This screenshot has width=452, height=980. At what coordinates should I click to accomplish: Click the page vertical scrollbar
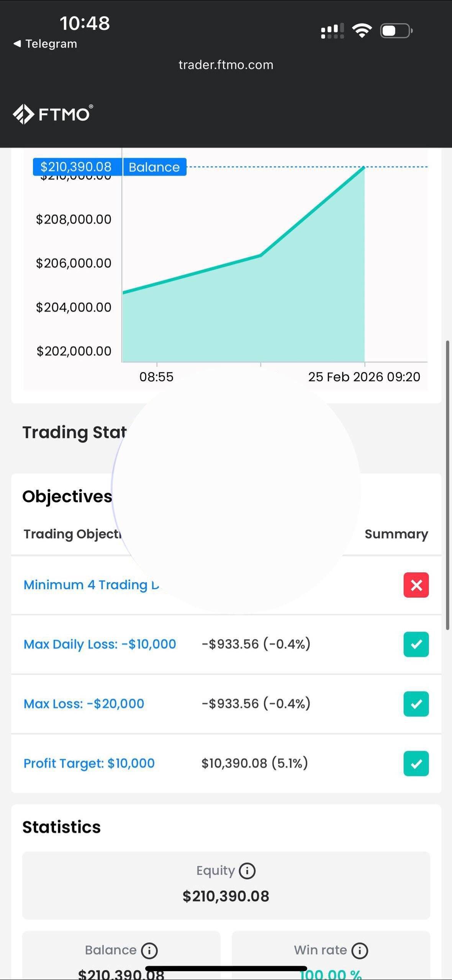coord(447,484)
